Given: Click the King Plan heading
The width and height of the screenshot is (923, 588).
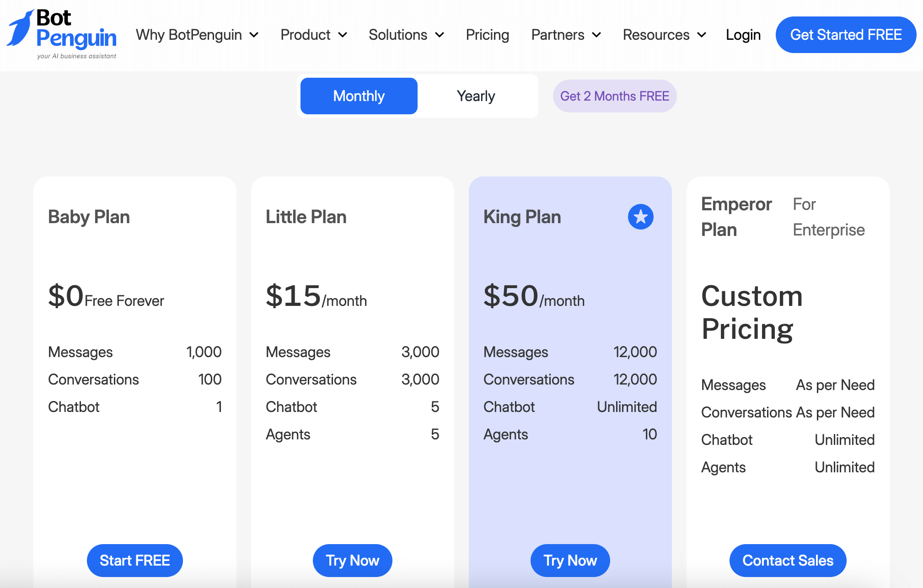Looking at the screenshot, I should pos(522,217).
